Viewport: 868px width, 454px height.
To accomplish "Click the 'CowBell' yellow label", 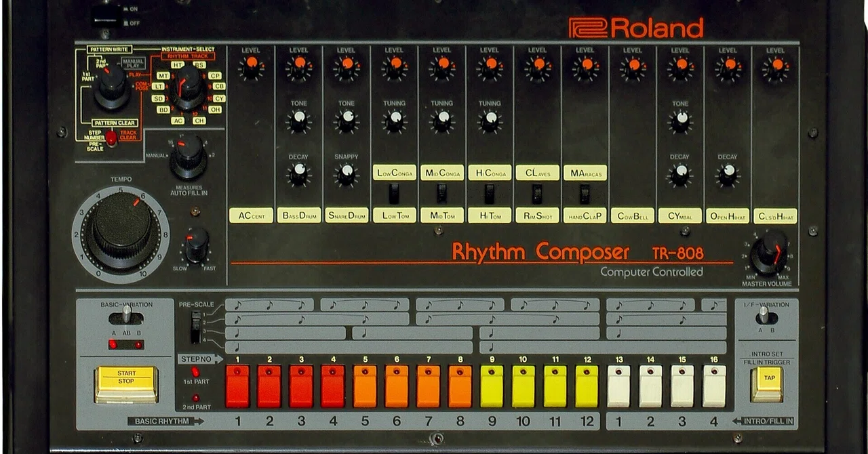I will tap(632, 215).
